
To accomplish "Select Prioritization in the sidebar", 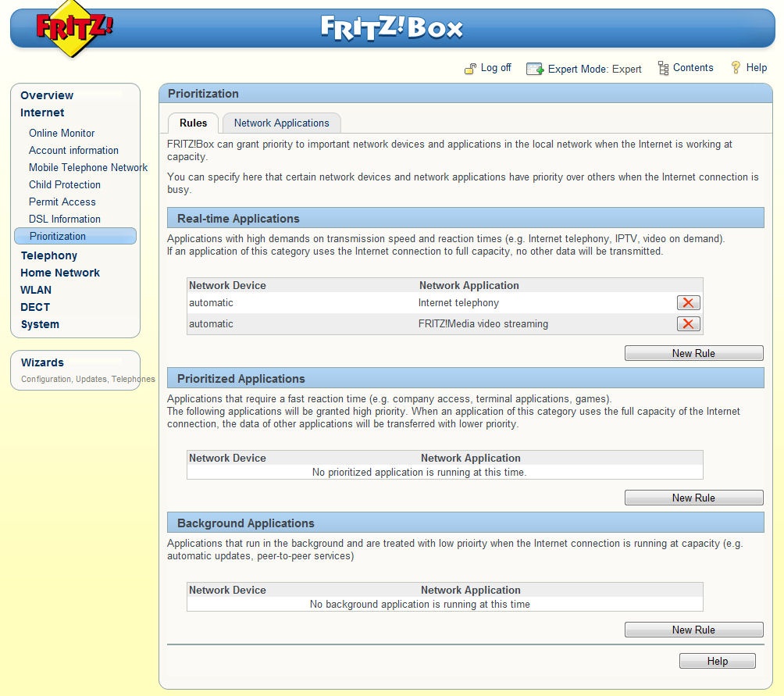I will 75,236.
